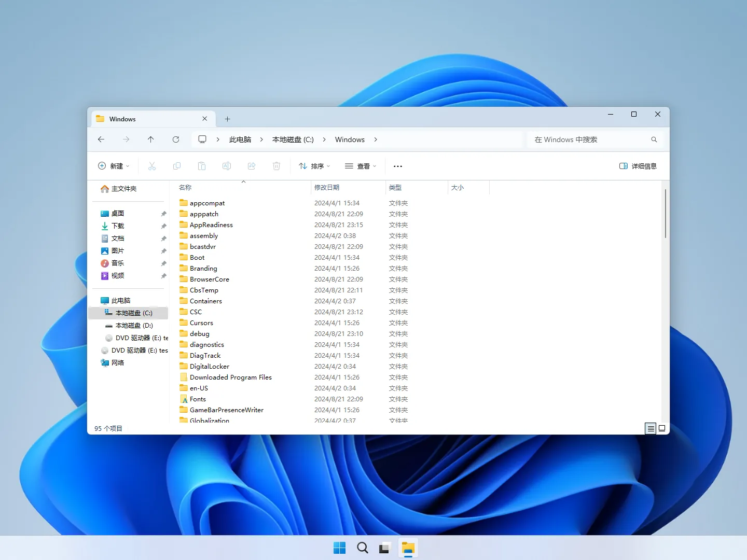Open the 排序 sort dropdown
Viewport: 747px width, 560px height.
click(x=314, y=166)
